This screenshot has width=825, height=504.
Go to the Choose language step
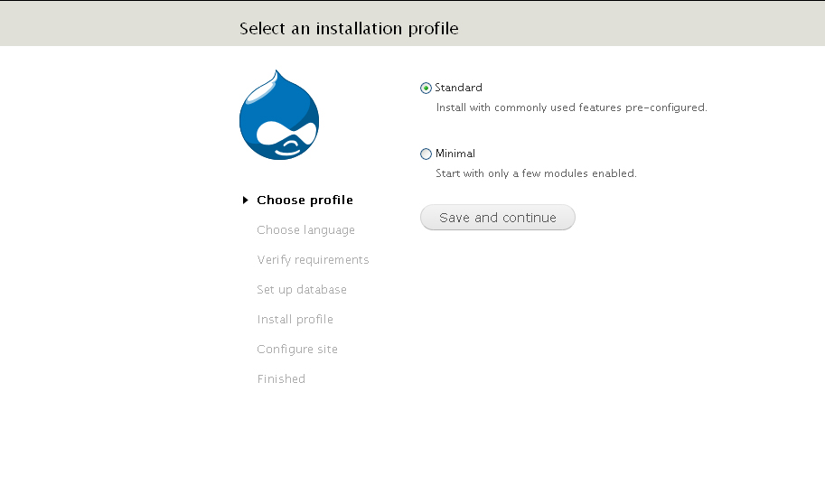pyautogui.click(x=305, y=230)
